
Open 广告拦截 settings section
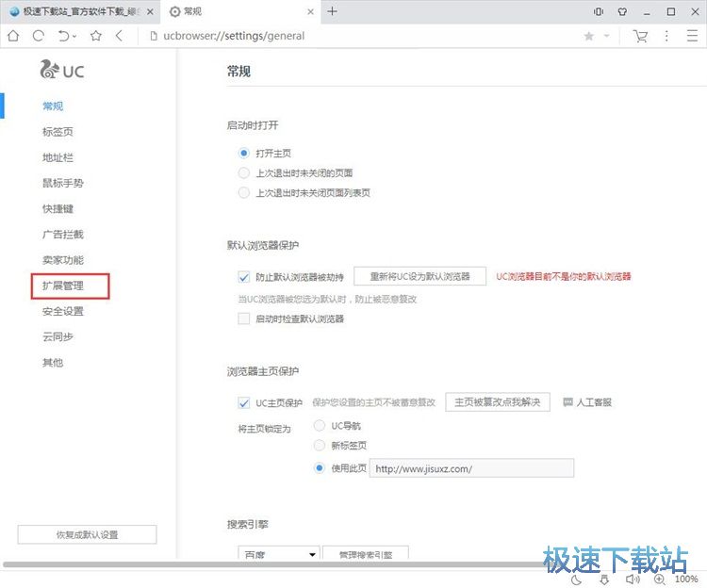(x=62, y=235)
